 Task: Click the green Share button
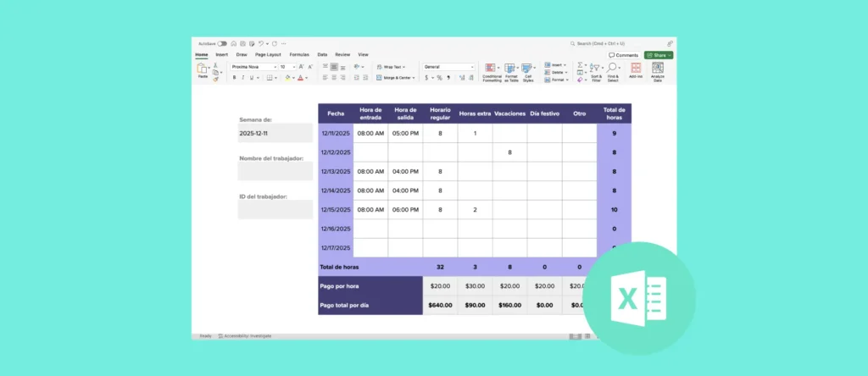pos(659,55)
